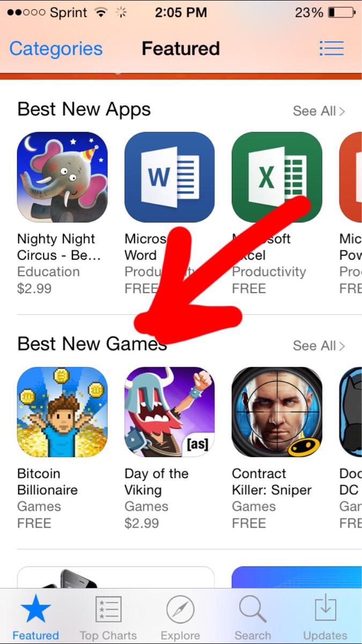This screenshot has height=644, width=362.
Task: Expand See All for Best New Apps
Action: click(x=319, y=111)
